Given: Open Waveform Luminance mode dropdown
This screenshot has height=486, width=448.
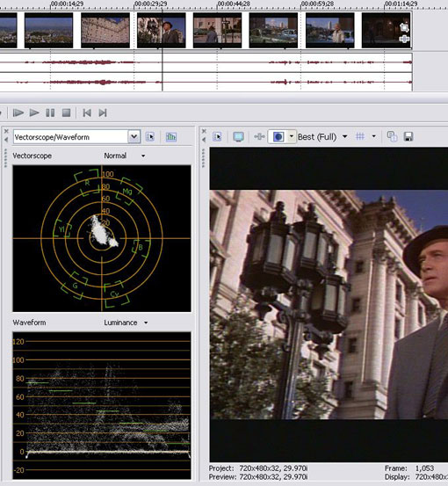Looking at the screenshot, I should coord(146,323).
